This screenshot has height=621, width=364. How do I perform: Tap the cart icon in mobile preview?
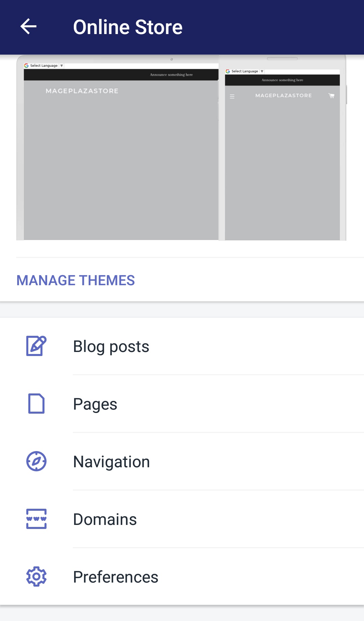pos(331,96)
